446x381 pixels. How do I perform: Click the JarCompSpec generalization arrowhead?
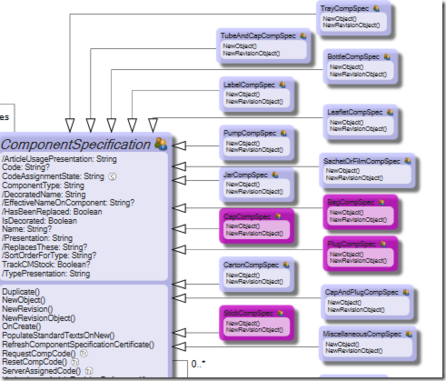tap(179, 180)
